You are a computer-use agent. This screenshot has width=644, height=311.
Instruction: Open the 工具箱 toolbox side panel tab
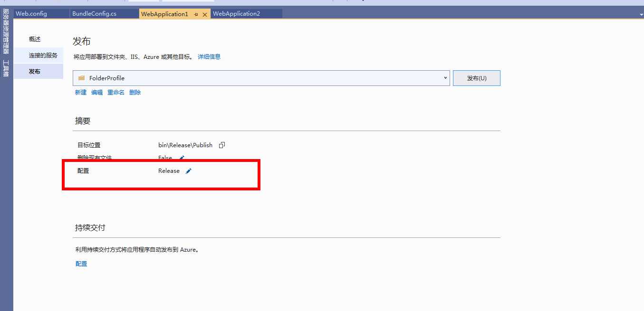tap(6, 68)
